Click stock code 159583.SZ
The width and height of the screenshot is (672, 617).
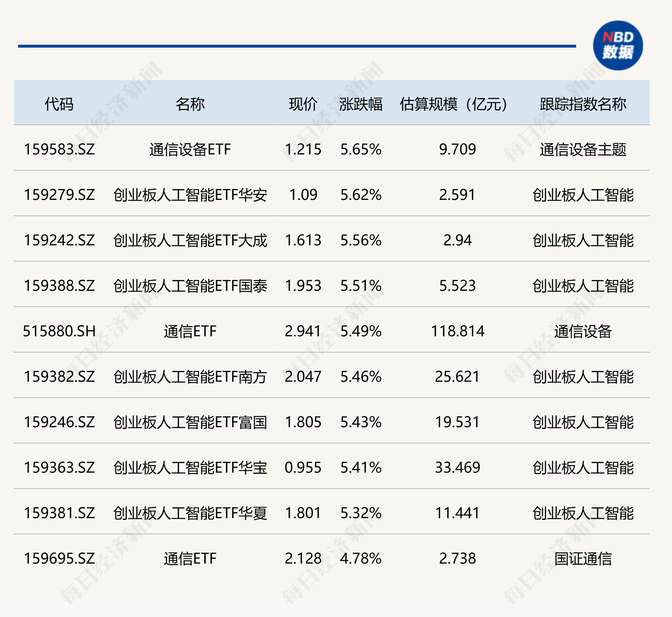(59, 149)
